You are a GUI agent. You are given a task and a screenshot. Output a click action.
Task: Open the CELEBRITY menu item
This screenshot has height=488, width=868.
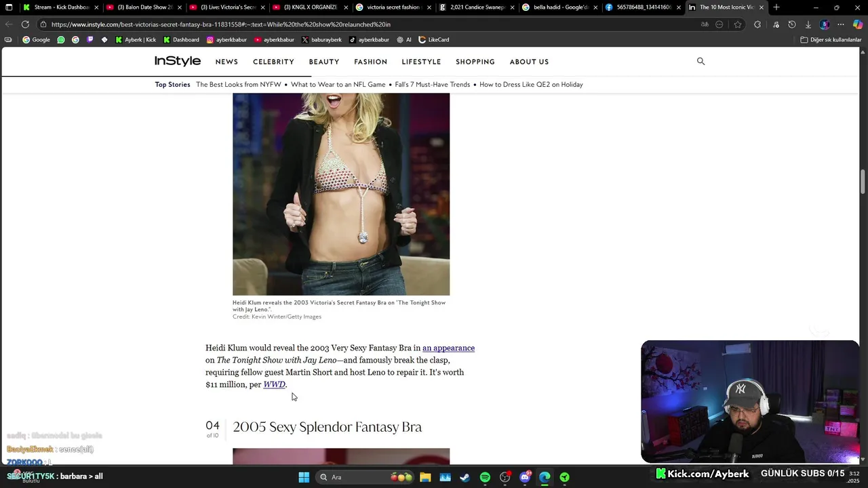[x=273, y=62]
